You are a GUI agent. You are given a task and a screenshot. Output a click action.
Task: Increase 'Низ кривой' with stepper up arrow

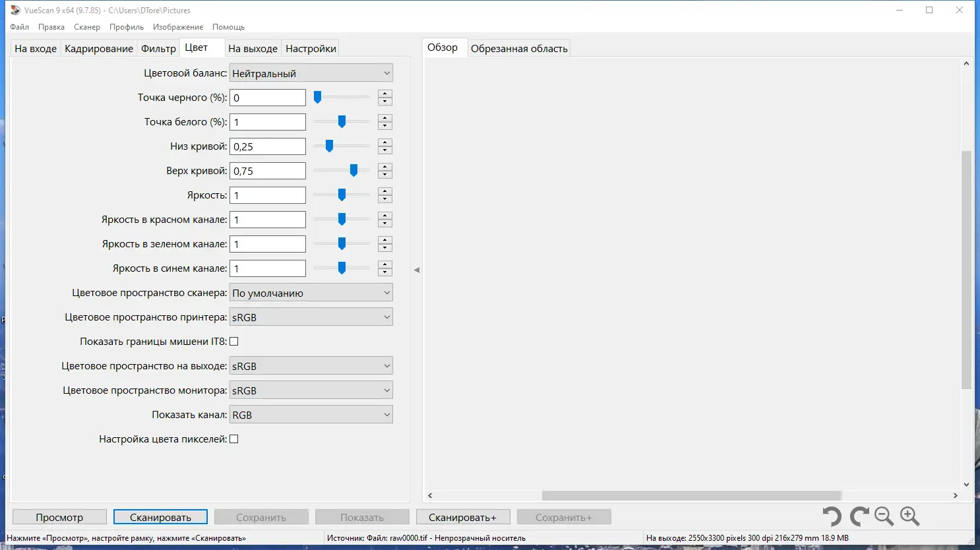pyautogui.click(x=385, y=142)
